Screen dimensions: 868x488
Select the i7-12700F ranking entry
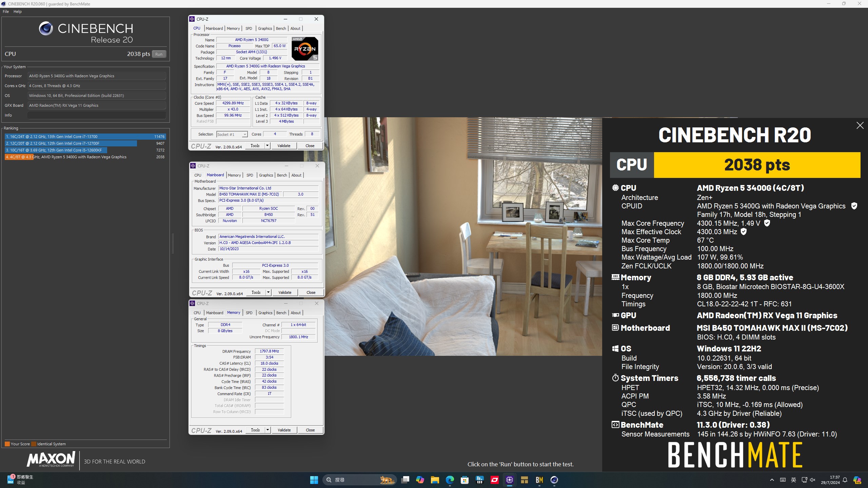pyautogui.click(x=85, y=143)
